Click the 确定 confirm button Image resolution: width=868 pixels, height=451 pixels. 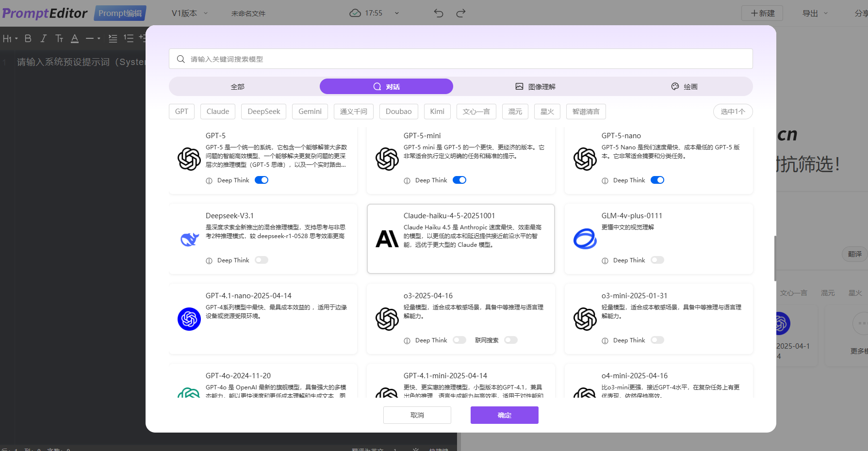pos(504,415)
